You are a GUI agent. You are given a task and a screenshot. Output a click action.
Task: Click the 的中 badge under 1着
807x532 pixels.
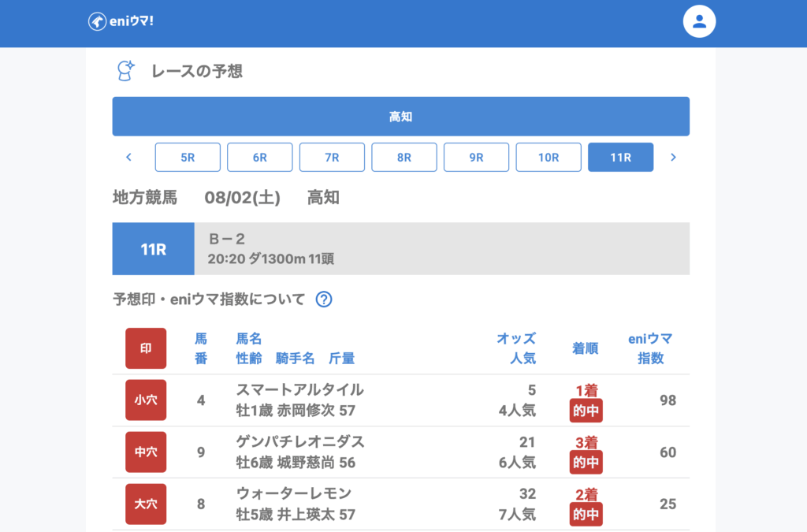586,411
